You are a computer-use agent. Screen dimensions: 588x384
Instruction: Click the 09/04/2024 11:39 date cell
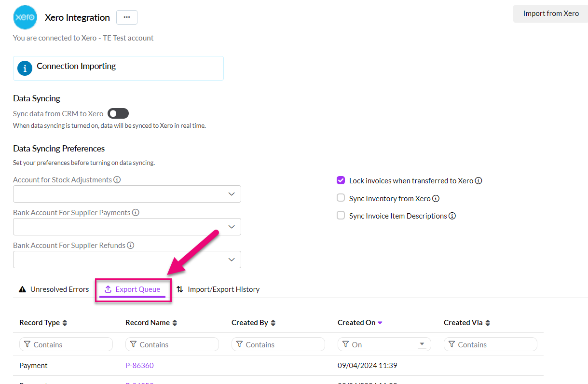pos(367,366)
